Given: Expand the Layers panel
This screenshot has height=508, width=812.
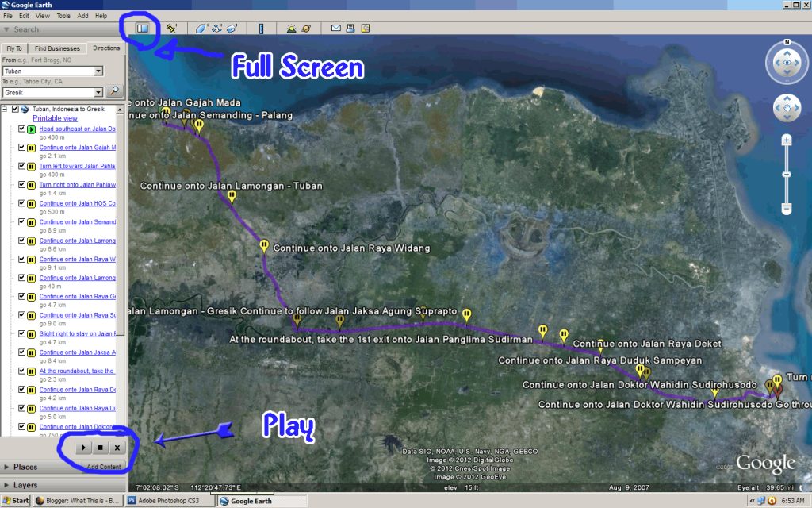Looking at the screenshot, I should (7, 485).
